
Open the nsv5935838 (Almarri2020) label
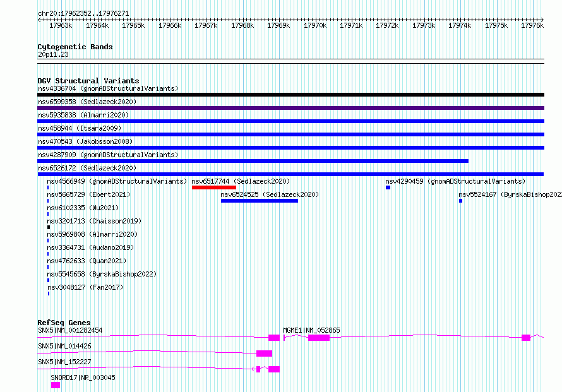click(x=83, y=115)
